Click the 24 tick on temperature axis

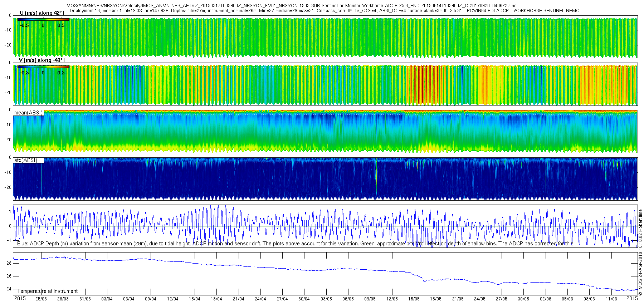tap(9, 289)
